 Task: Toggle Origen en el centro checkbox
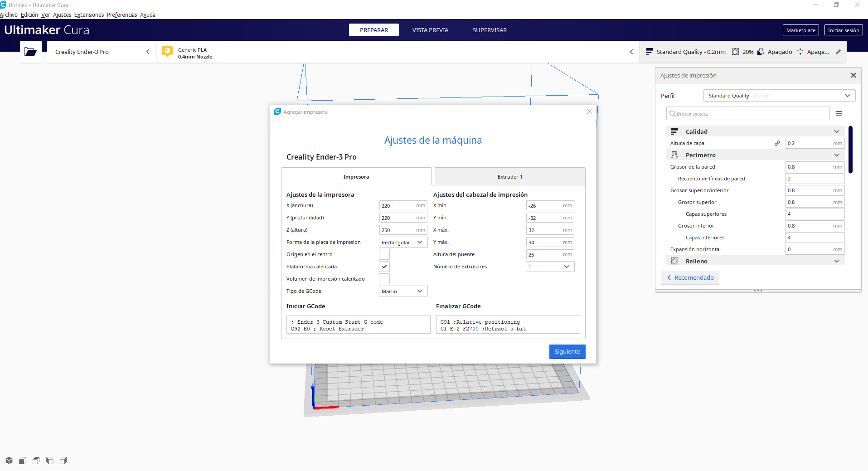(x=384, y=254)
